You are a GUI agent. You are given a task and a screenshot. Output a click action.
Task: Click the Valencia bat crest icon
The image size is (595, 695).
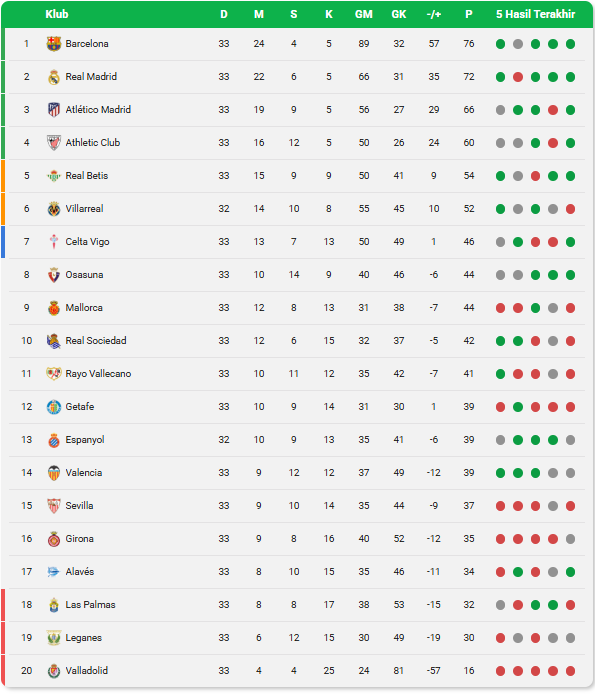(54, 473)
